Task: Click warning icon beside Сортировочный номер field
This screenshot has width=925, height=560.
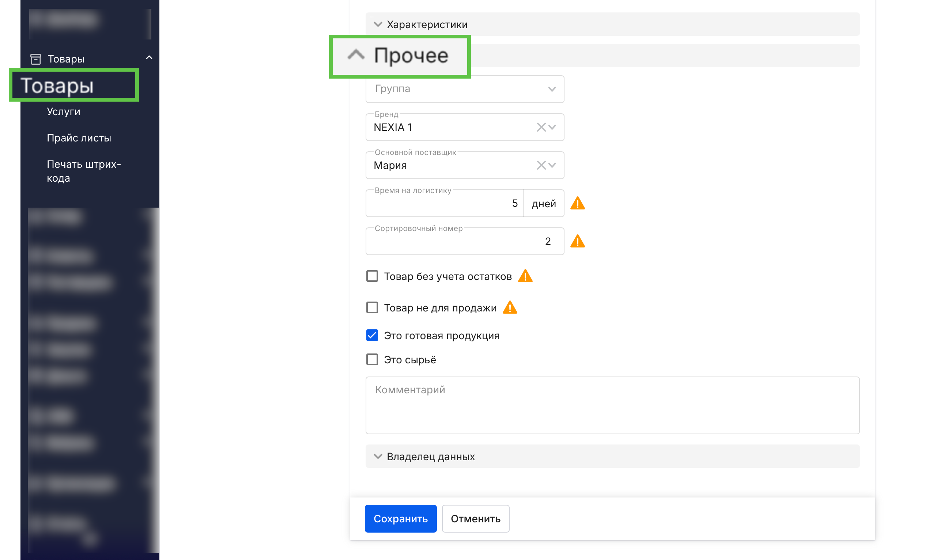Action: (577, 241)
